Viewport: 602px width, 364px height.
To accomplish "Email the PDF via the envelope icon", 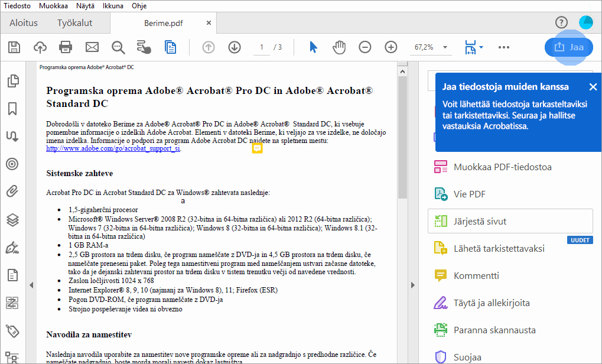I will [x=91, y=47].
